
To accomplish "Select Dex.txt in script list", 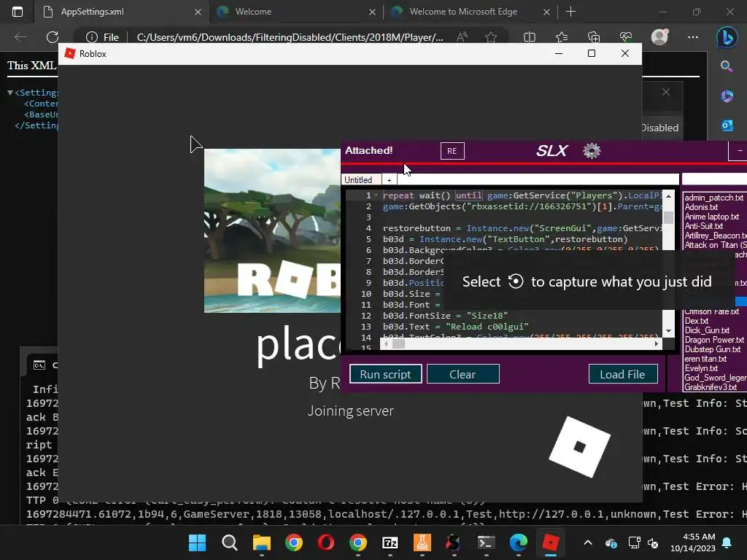I will point(696,321).
